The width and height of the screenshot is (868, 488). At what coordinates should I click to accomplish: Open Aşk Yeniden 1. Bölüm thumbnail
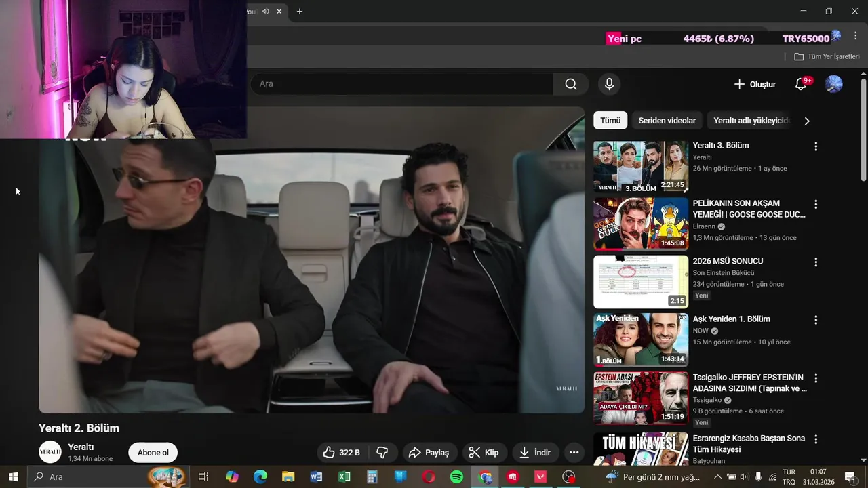641,340
